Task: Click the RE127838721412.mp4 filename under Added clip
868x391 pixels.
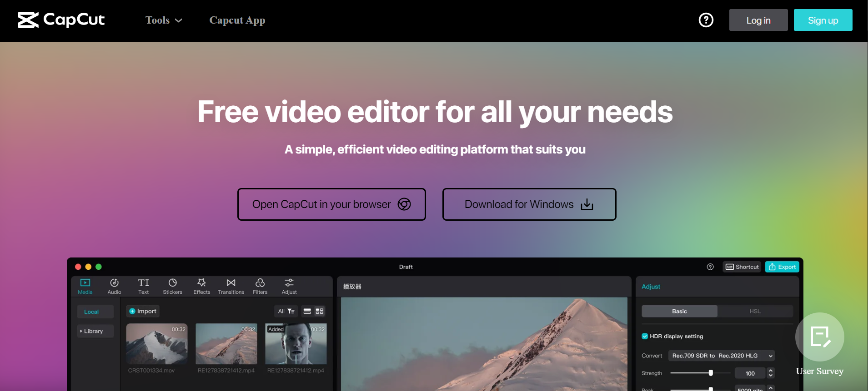Action: [296, 371]
